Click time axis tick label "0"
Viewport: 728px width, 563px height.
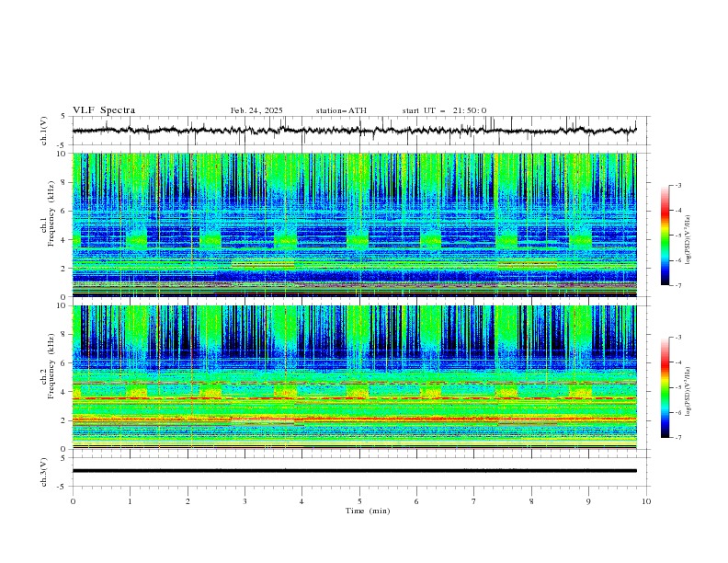coord(73,501)
